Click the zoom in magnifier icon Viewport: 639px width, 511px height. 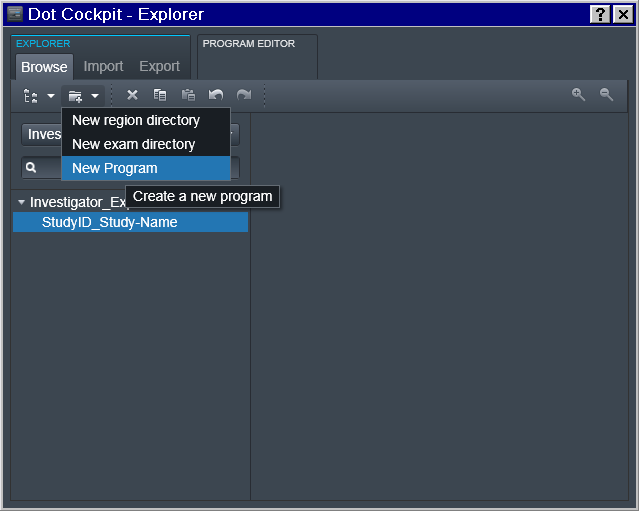pyautogui.click(x=578, y=94)
